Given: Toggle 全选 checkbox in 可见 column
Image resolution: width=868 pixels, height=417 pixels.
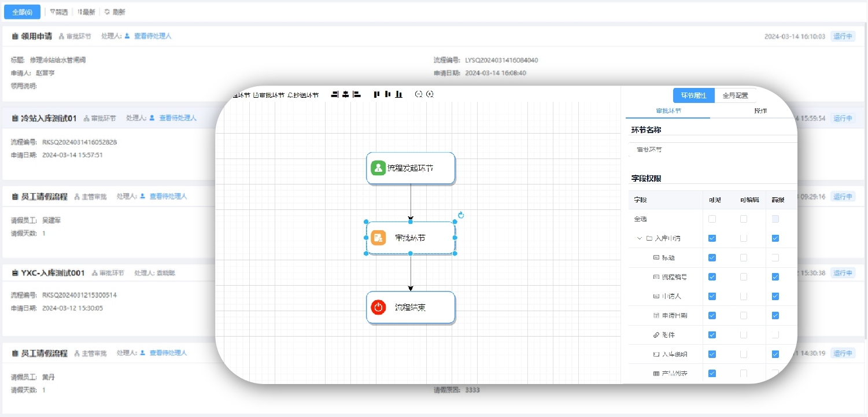Looking at the screenshot, I should 712,219.
